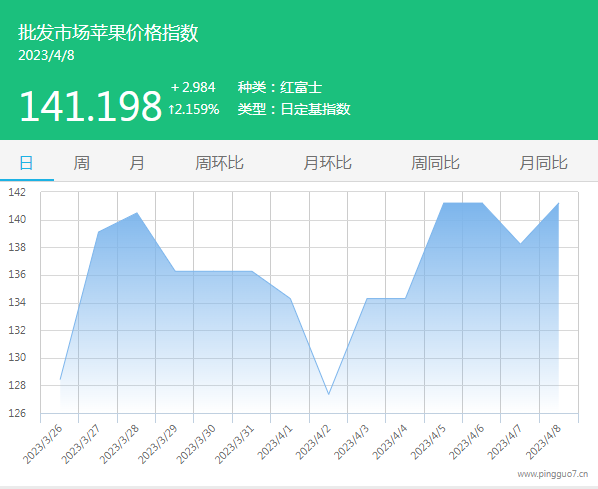The height and width of the screenshot is (489, 598).
Task: Switch to 周同比 weekly year-on-year
Action: click(x=435, y=163)
